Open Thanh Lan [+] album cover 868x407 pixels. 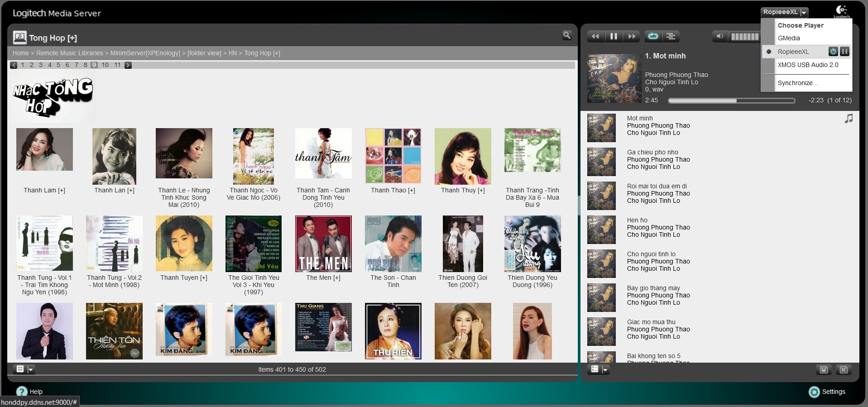114,156
